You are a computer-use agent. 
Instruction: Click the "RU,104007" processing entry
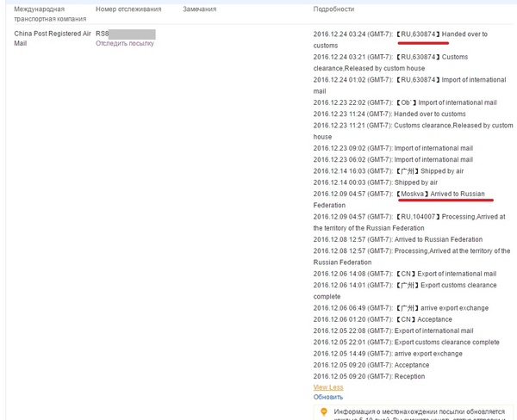[x=414, y=217]
